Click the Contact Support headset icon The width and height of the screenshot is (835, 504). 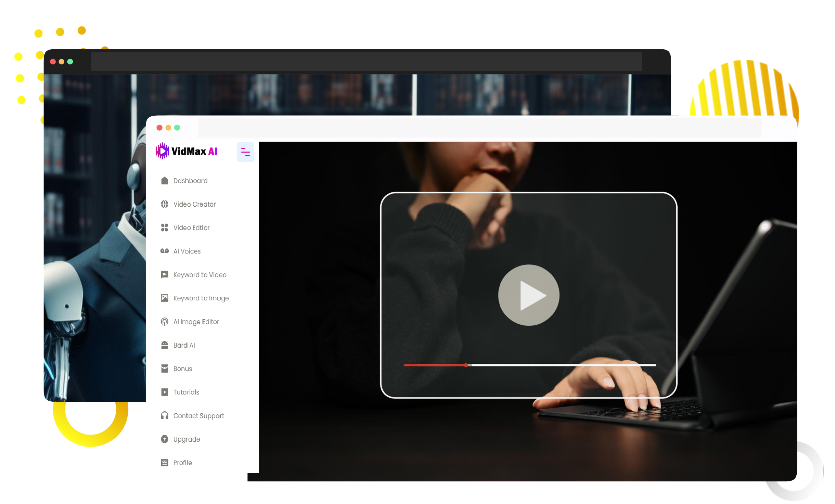pos(164,415)
